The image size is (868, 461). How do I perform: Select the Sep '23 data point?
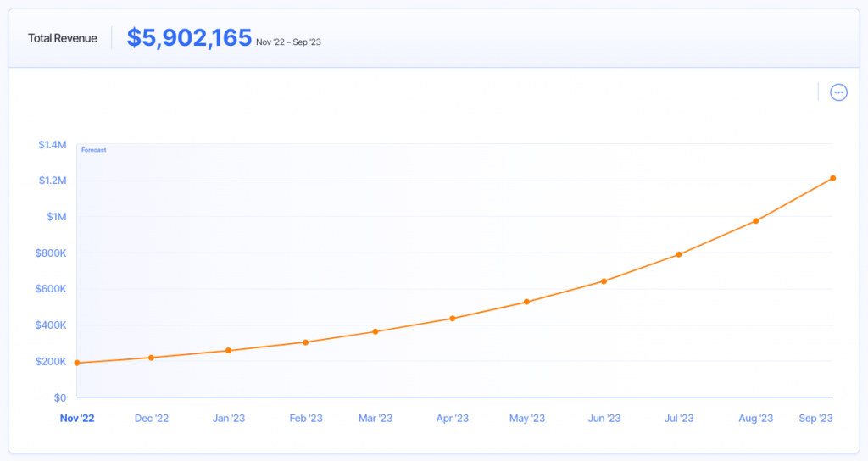[833, 178]
